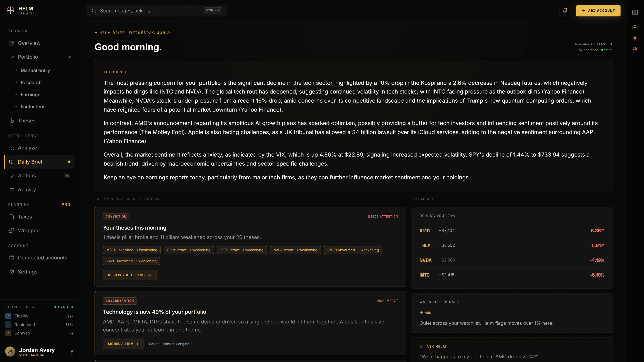644x362 pixels.
Task: Go to Earnings under Portfolio
Action: (30, 94)
